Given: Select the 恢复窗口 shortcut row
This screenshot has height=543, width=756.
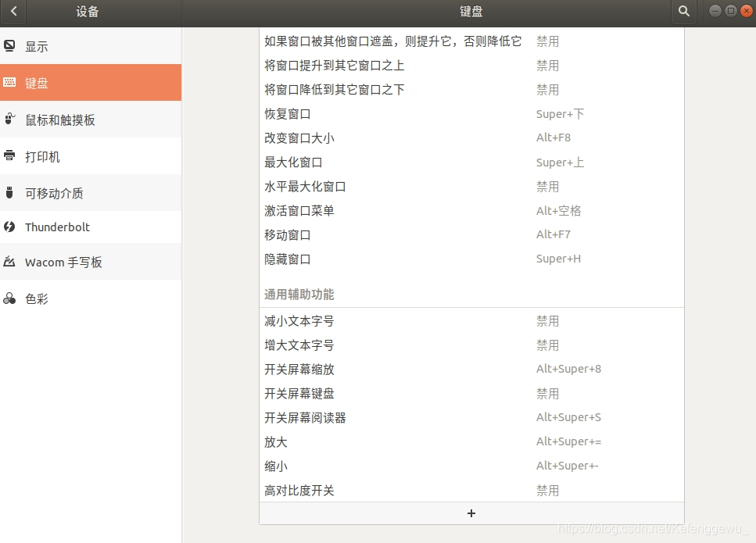Looking at the screenshot, I should 471,114.
